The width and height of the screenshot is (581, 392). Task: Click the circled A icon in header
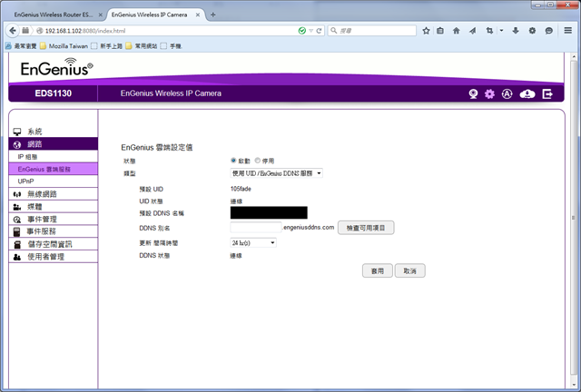point(507,94)
